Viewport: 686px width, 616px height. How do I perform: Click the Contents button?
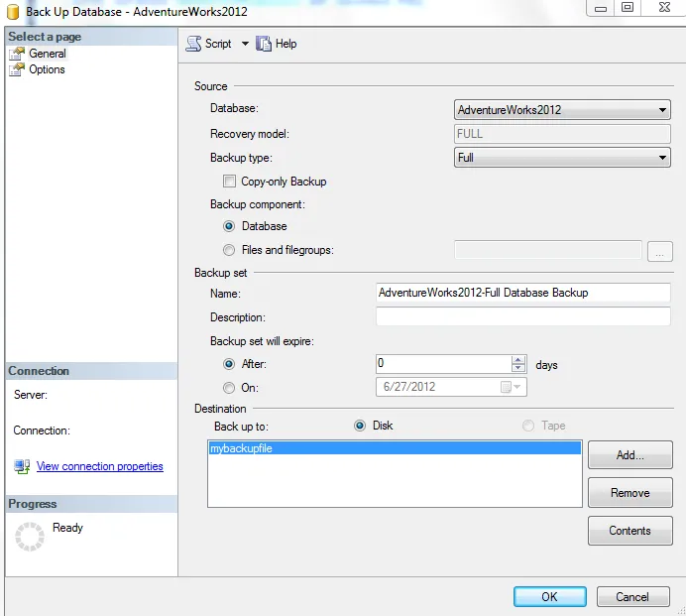tap(630, 531)
